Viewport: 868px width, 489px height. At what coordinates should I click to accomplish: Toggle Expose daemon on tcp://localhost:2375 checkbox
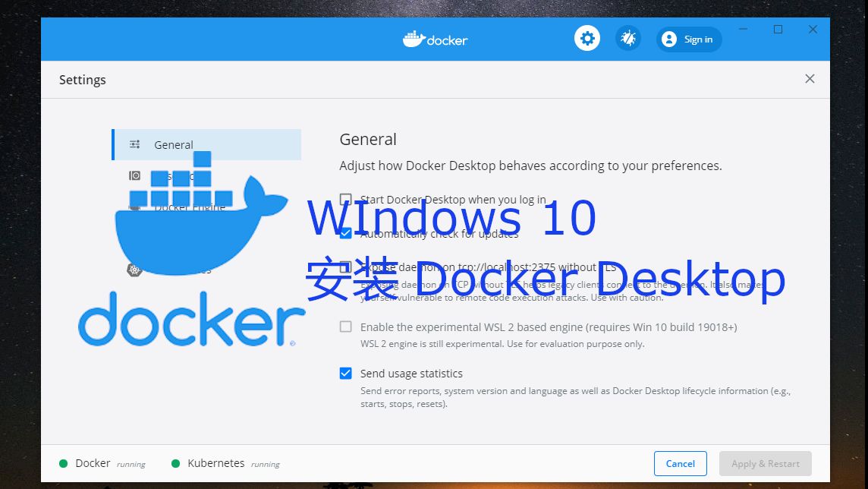click(x=345, y=267)
